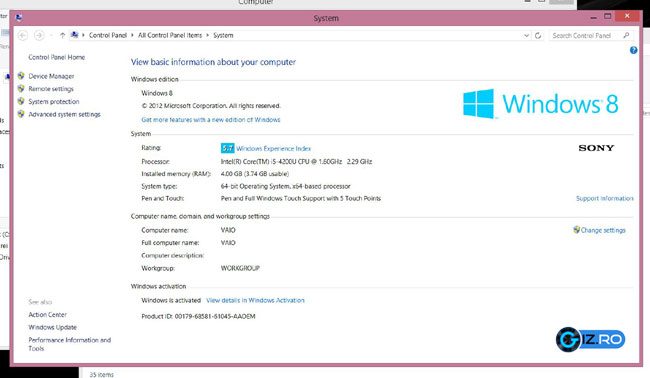Select All Control Panel Items breadcrumb
The image size is (650, 378).
tap(170, 36)
